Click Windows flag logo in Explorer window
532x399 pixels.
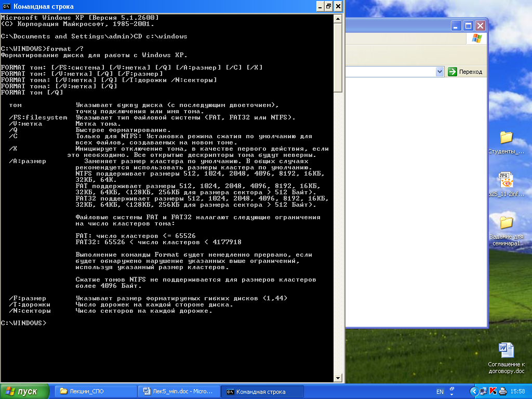pyautogui.click(x=477, y=38)
